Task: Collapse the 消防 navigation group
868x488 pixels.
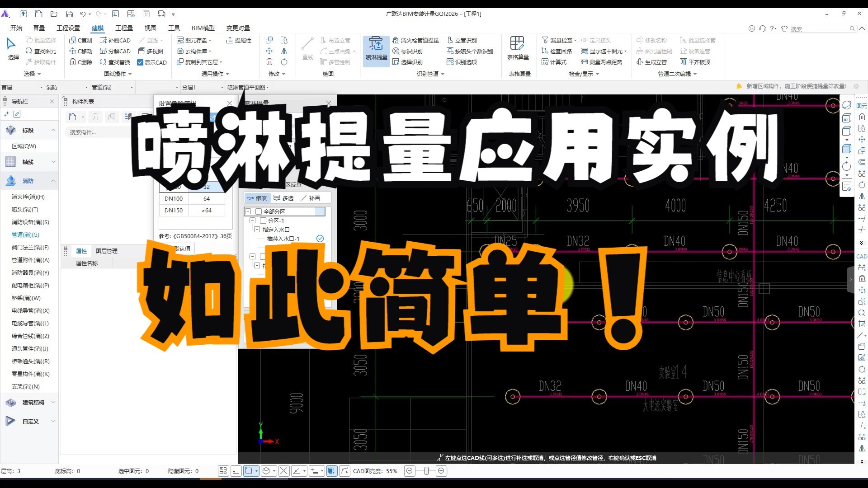Action: pos(53,180)
